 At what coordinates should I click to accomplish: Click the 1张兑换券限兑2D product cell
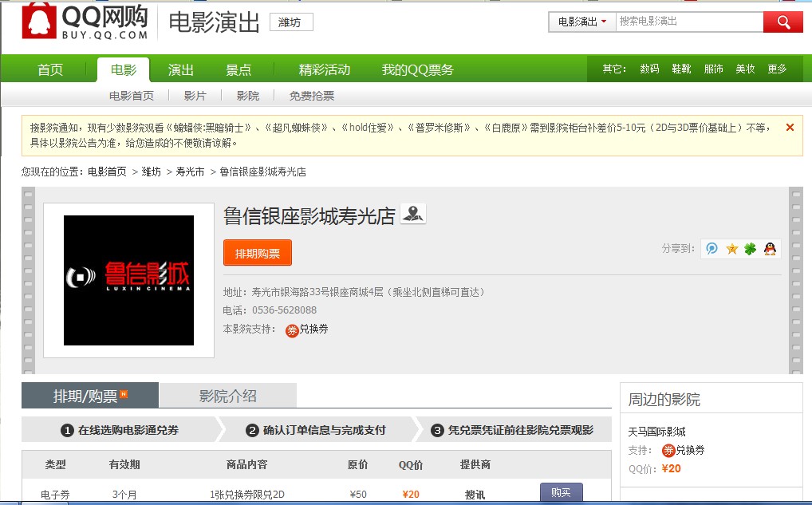point(247,495)
